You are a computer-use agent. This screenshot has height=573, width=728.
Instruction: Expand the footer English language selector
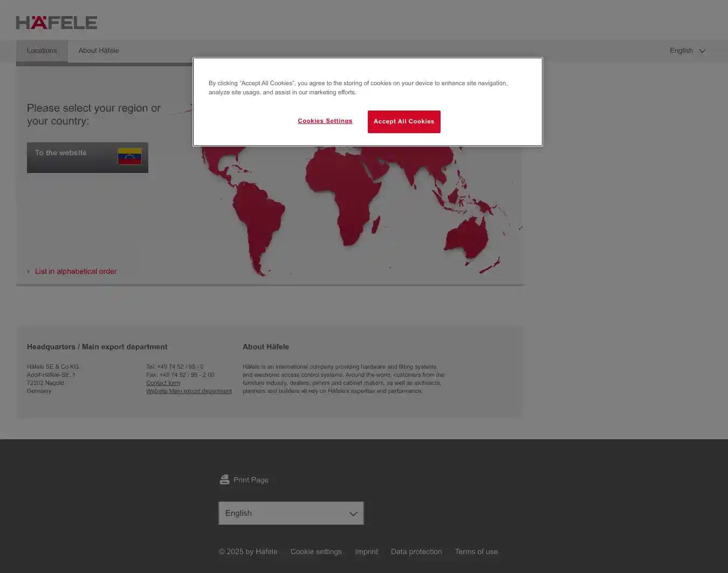pyautogui.click(x=291, y=513)
